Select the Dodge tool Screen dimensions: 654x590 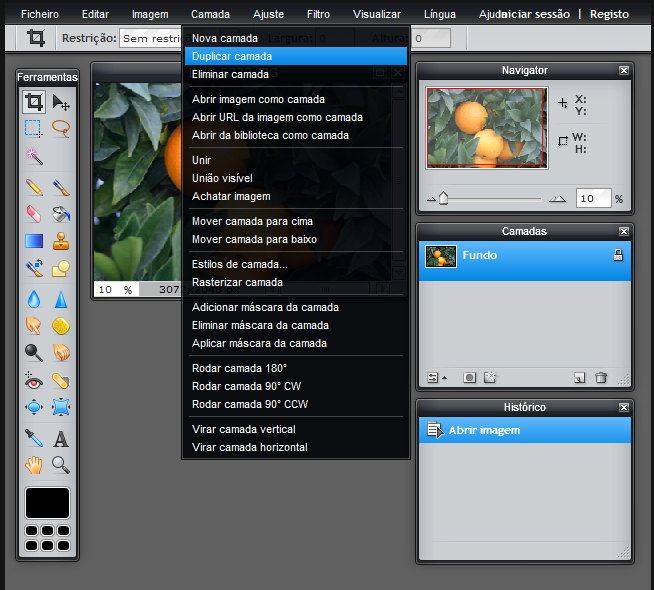coord(34,353)
